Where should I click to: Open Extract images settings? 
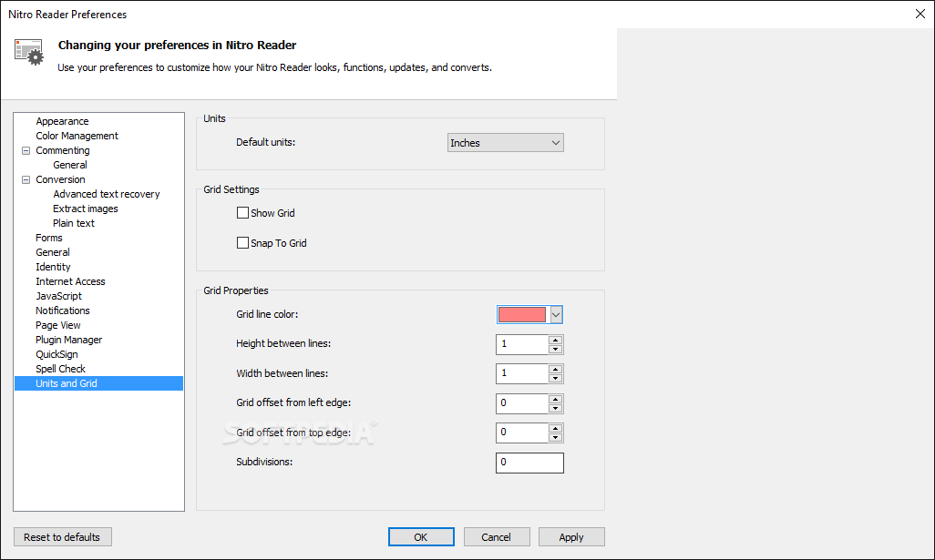click(x=86, y=209)
